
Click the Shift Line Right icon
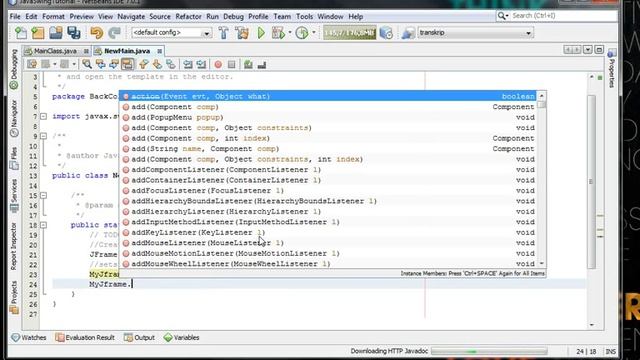click(x=201, y=64)
